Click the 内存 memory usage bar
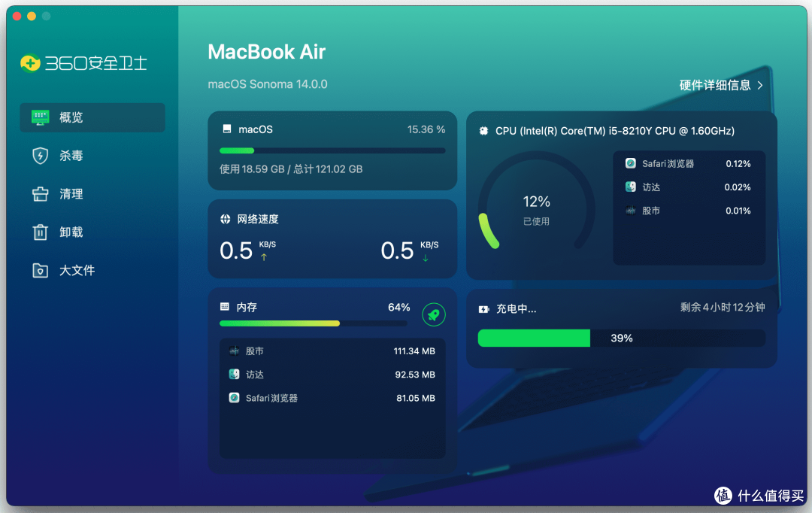812x513 pixels. coord(314,323)
